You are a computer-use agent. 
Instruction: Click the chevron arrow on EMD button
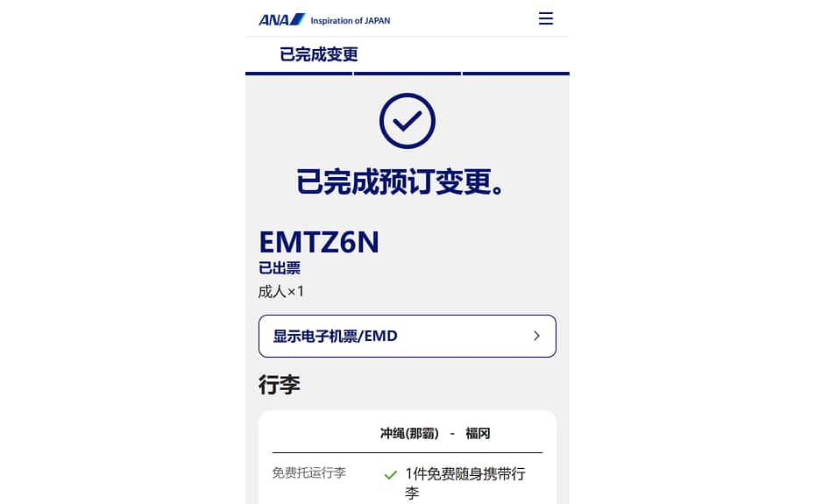tap(536, 336)
